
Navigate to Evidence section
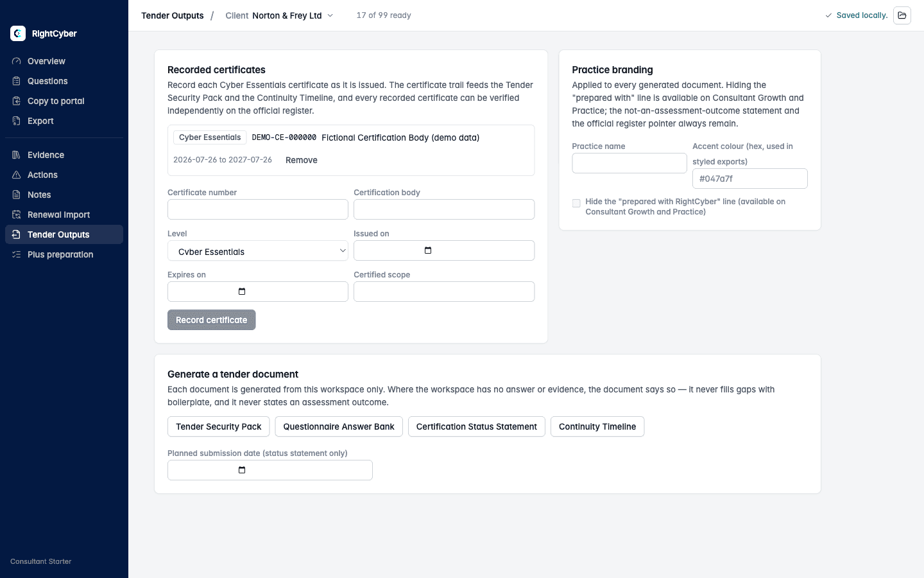click(64, 155)
